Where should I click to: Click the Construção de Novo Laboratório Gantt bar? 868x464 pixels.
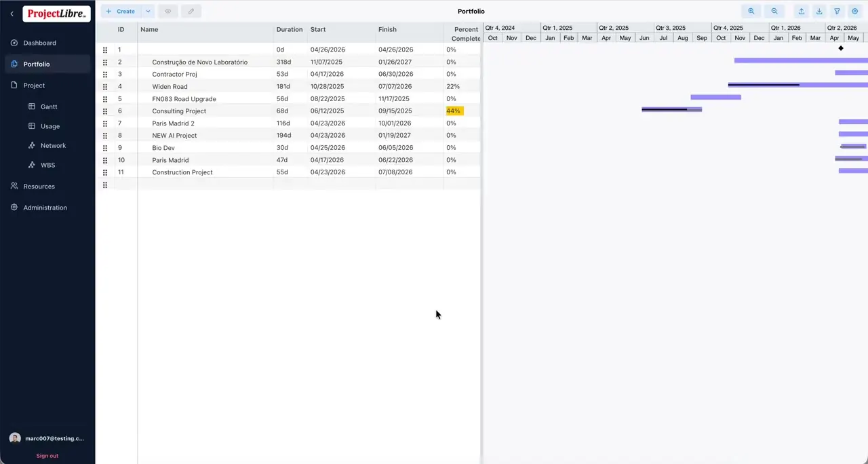click(801, 60)
